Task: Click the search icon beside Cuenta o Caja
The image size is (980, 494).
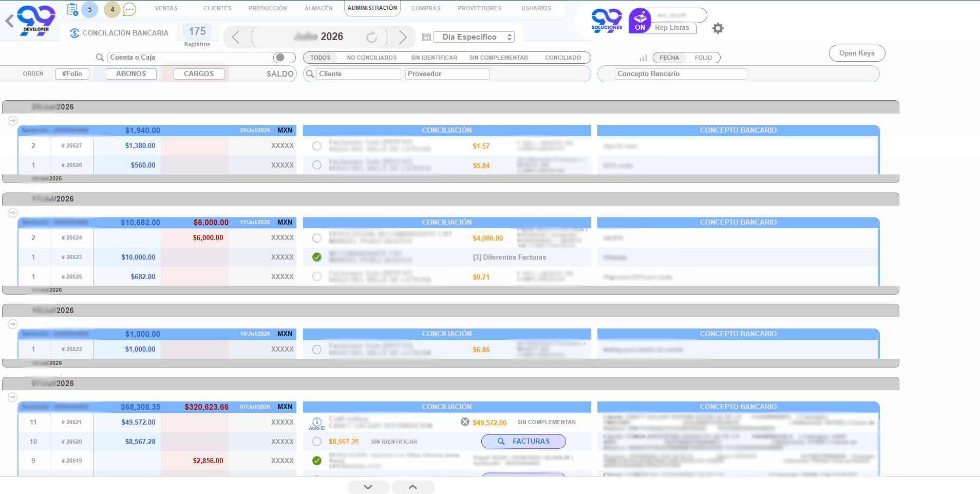Action: pyautogui.click(x=100, y=58)
